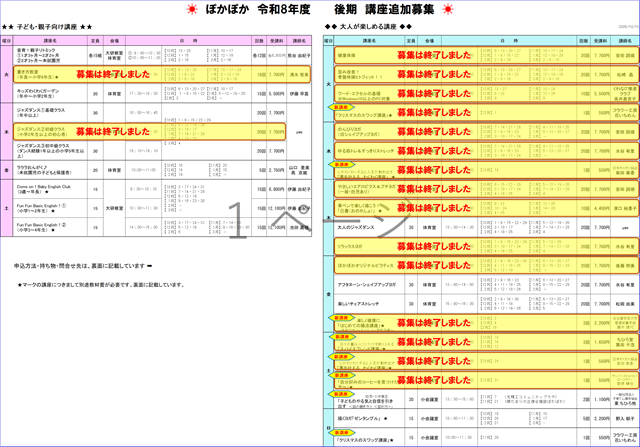Click the 描くヨガ「ゼンタングル」 course cell
This screenshot has width=640, height=447.
[x=369, y=418]
